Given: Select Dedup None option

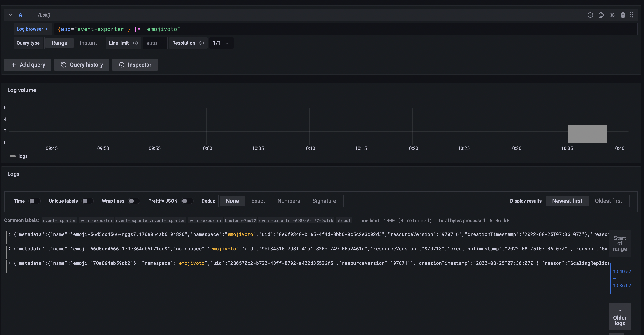Looking at the screenshot, I should point(232,201).
